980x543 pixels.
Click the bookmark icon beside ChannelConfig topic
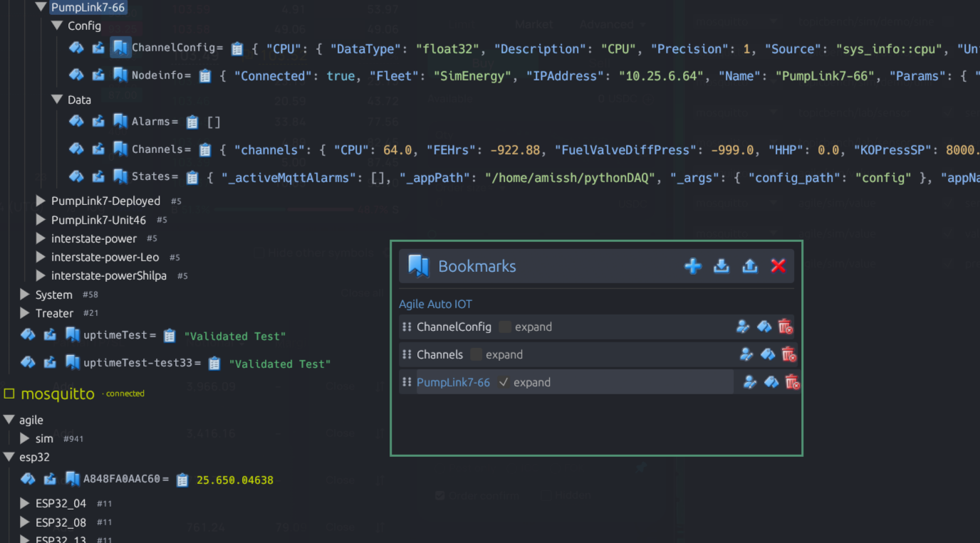(120, 48)
